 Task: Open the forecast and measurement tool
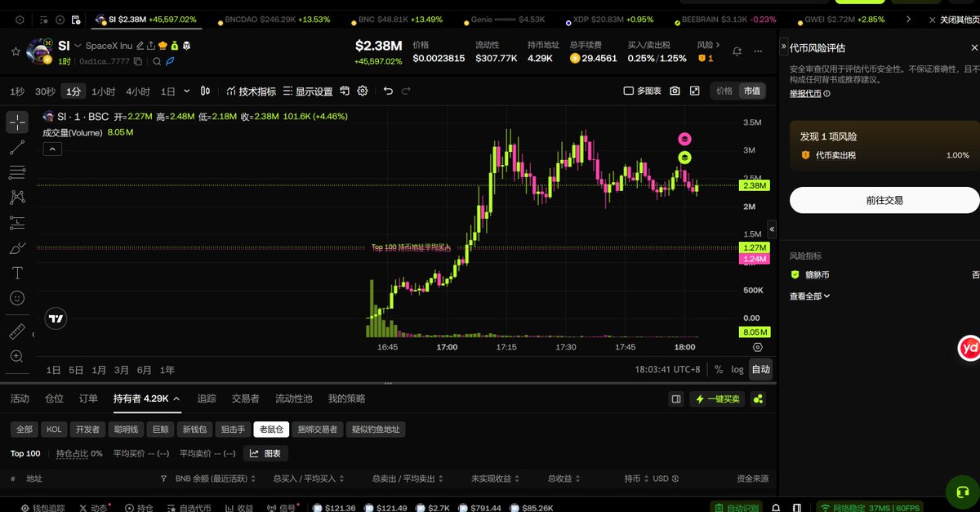[x=17, y=222]
